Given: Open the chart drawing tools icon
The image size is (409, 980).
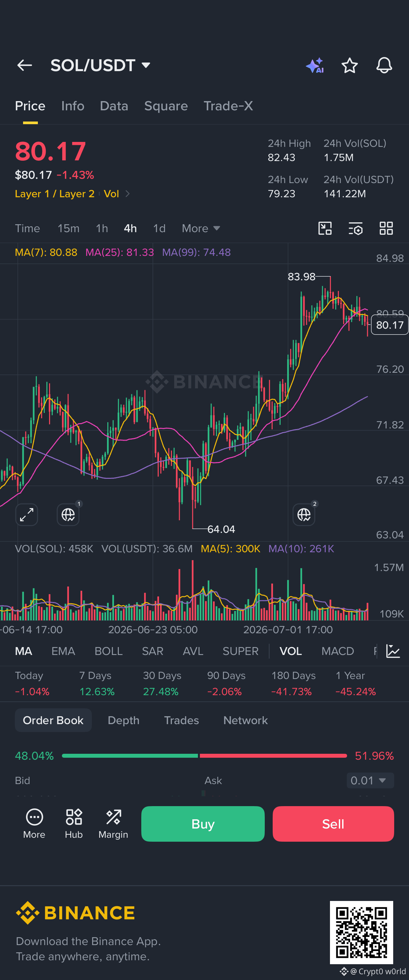Looking at the screenshot, I should [325, 228].
